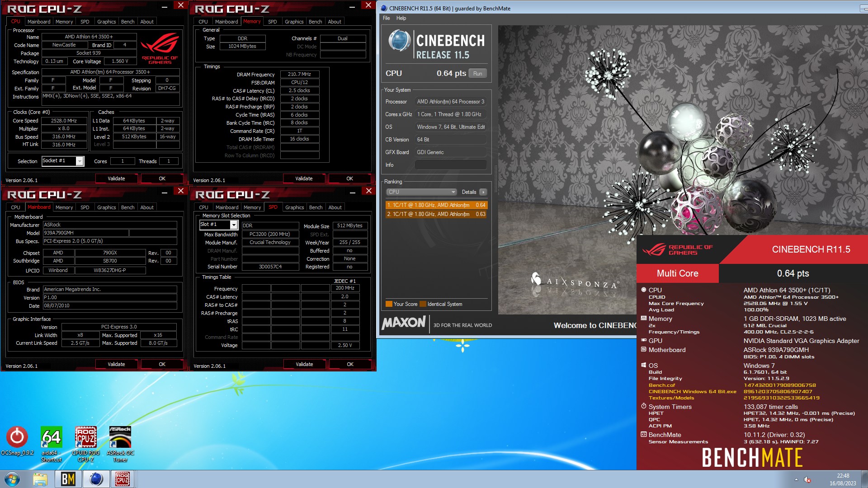Click CPU name field AMD Athlon 64 3500+

[89, 37]
